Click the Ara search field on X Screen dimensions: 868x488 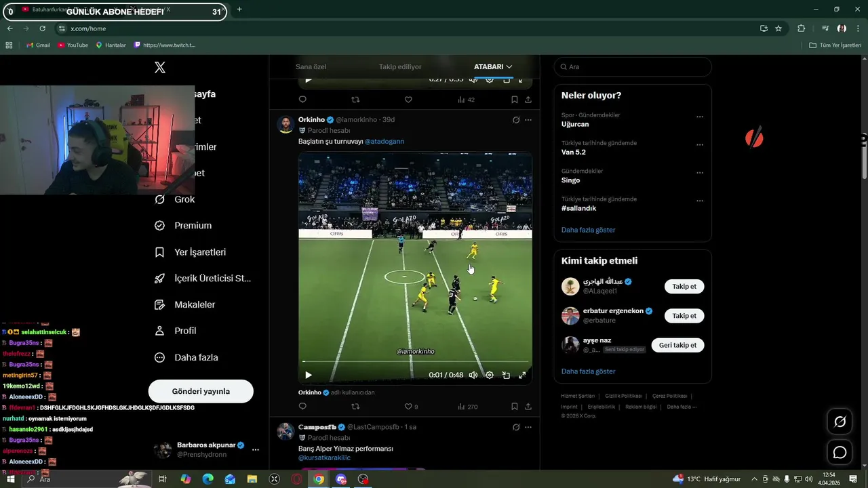[x=633, y=66]
